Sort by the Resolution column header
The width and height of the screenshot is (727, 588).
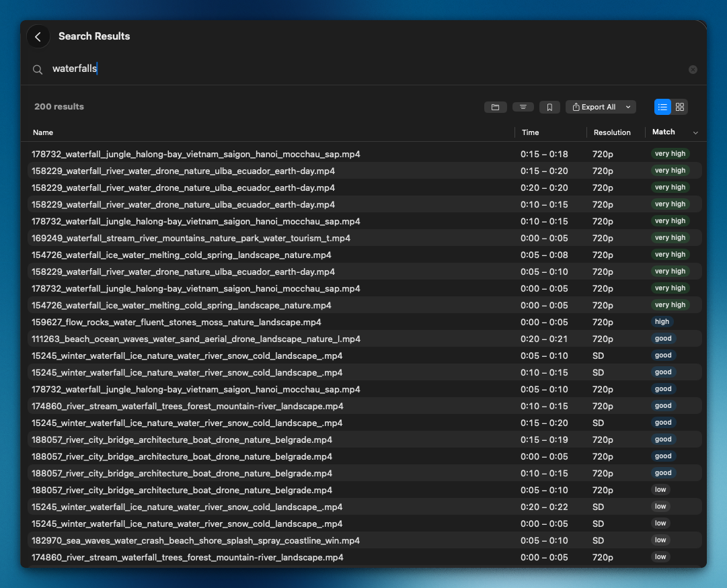(611, 132)
